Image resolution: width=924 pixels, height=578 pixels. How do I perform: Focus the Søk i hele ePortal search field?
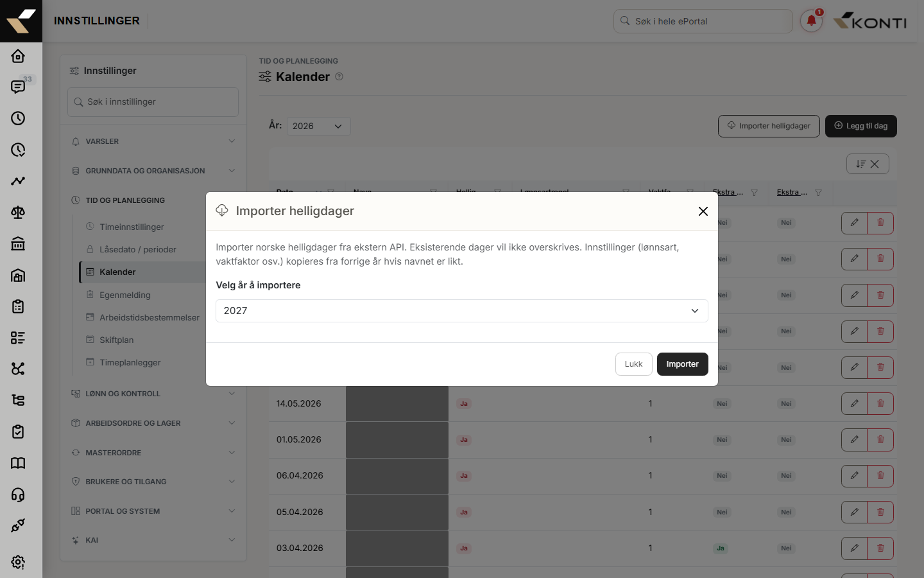[x=703, y=21]
